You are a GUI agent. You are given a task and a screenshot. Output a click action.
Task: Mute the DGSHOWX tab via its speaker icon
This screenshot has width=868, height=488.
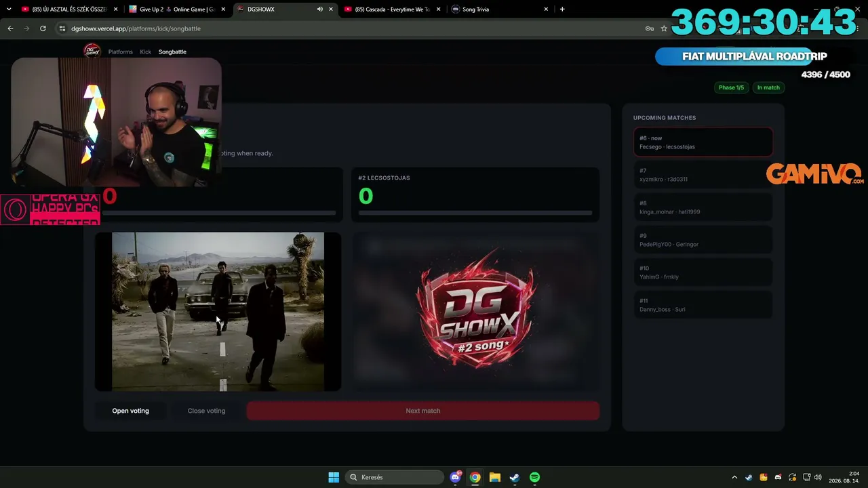pos(320,9)
